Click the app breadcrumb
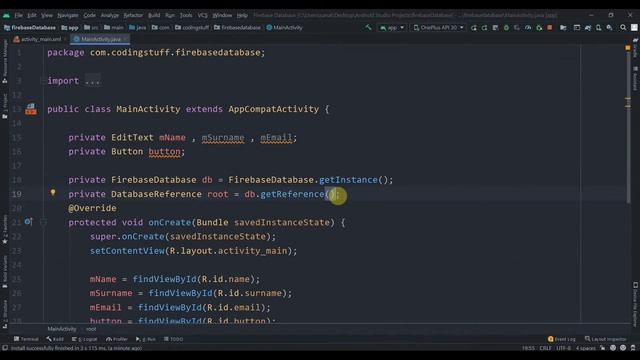 tap(70, 28)
